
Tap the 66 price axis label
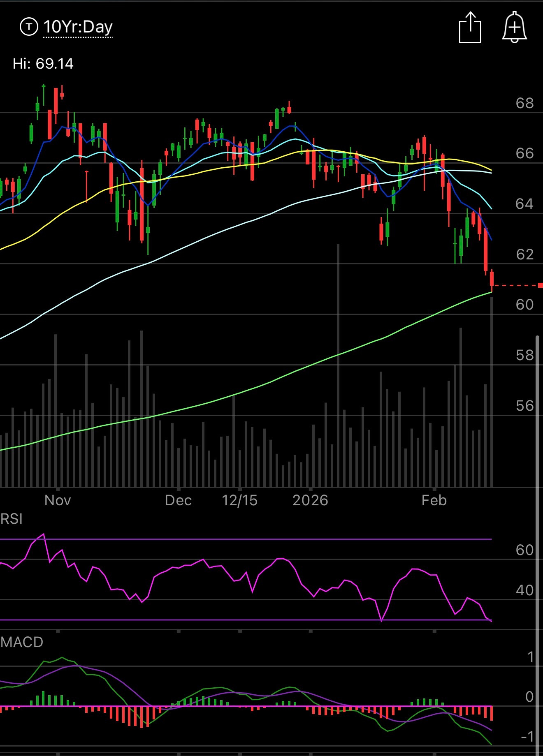tap(524, 153)
